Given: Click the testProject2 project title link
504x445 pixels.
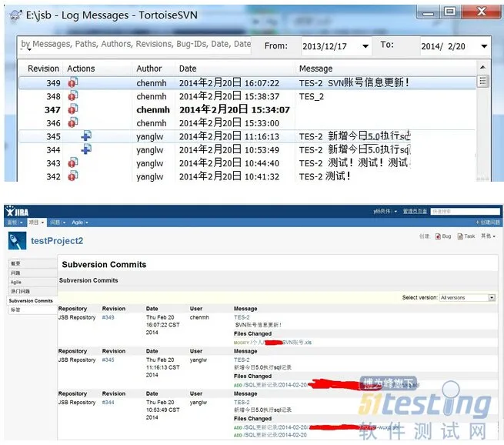Looking at the screenshot, I should coord(57,241).
